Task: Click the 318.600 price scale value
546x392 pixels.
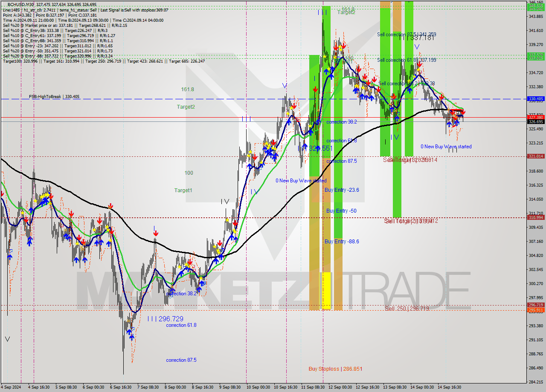Action: (x=536, y=171)
